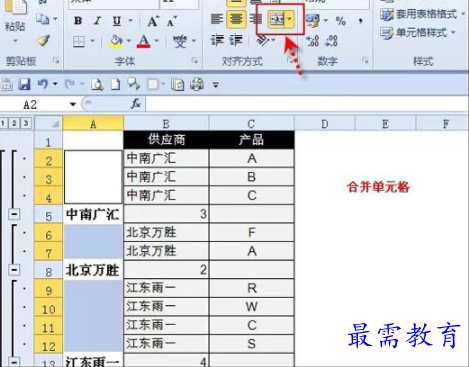Apply percent style format

click(341, 21)
